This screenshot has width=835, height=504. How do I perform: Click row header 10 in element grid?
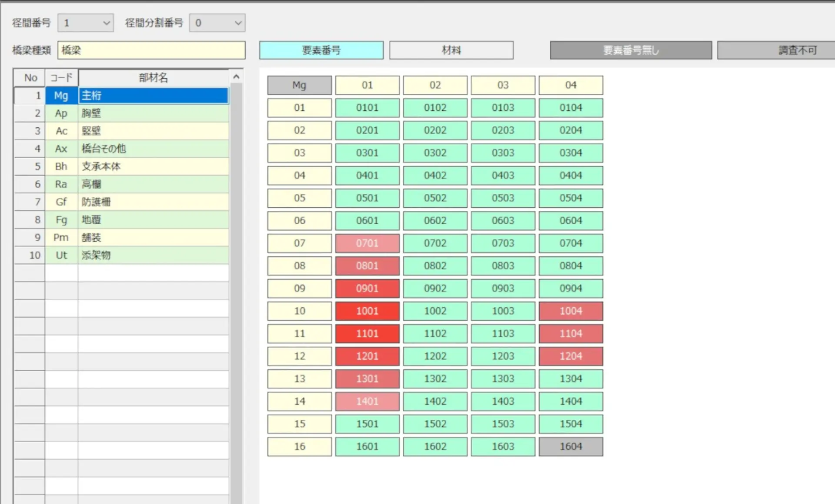(300, 311)
